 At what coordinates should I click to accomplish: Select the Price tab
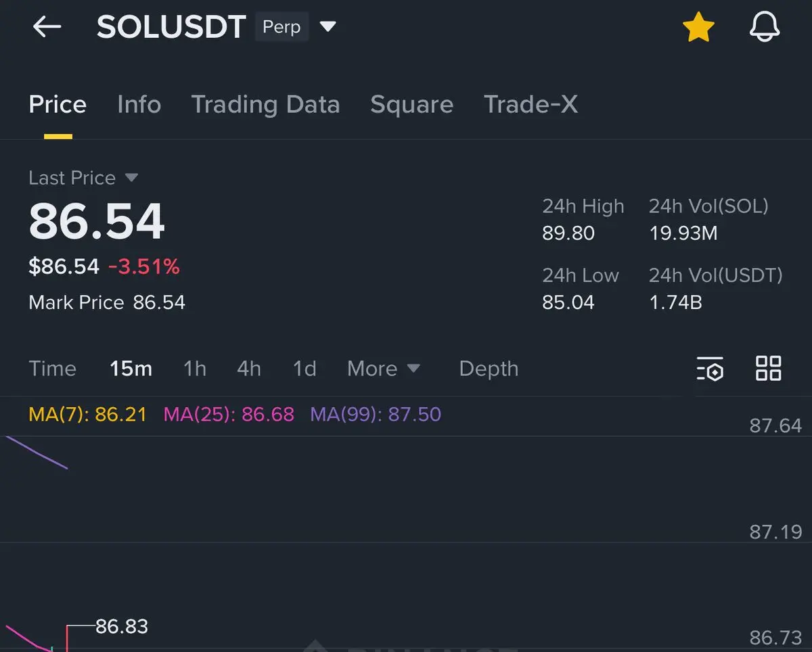[x=58, y=105]
